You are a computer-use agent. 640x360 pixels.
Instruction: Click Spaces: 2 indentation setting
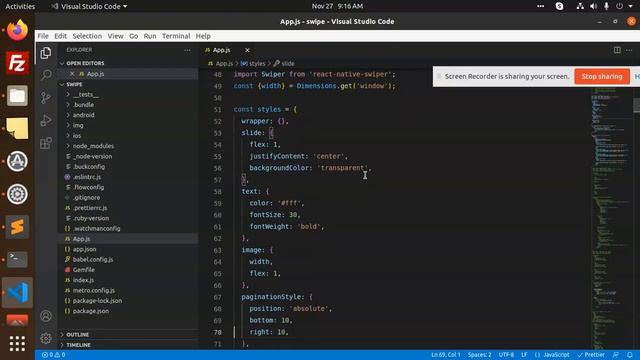(479, 355)
